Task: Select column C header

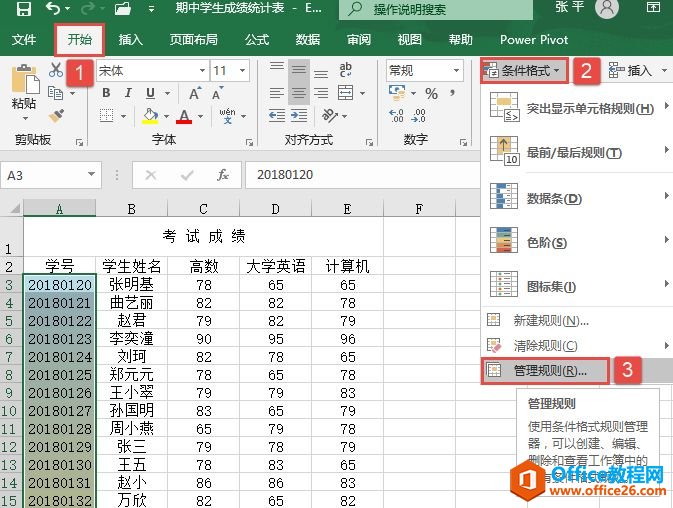Action: coord(203,209)
